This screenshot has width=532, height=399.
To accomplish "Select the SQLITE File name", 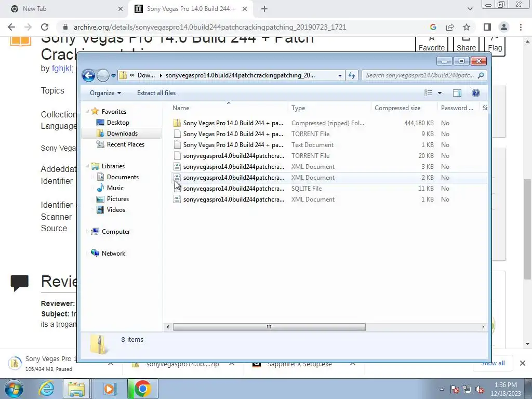I will coord(234,188).
